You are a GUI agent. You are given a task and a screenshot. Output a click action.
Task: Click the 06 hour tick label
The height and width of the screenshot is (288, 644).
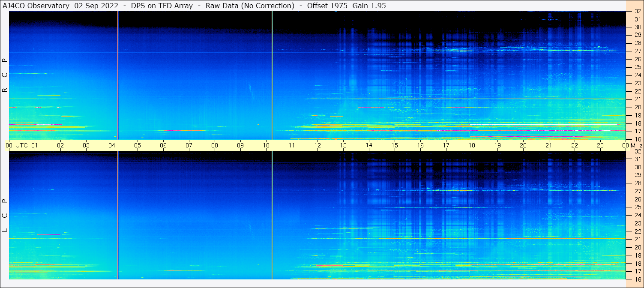tap(163, 145)
